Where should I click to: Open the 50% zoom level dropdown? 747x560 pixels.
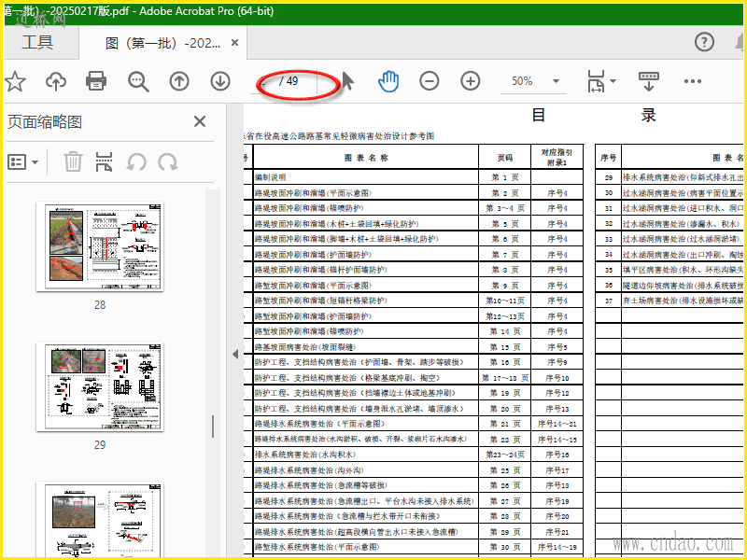coord(556,81)
